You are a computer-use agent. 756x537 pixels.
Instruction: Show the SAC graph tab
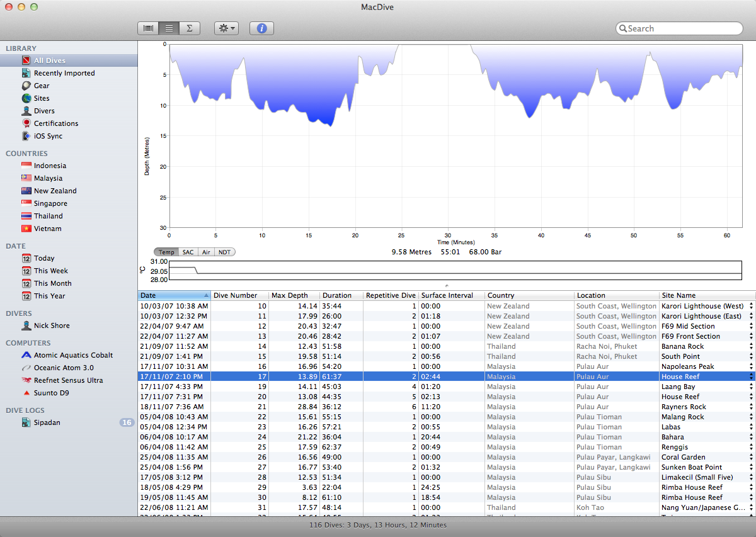[188, 252]
